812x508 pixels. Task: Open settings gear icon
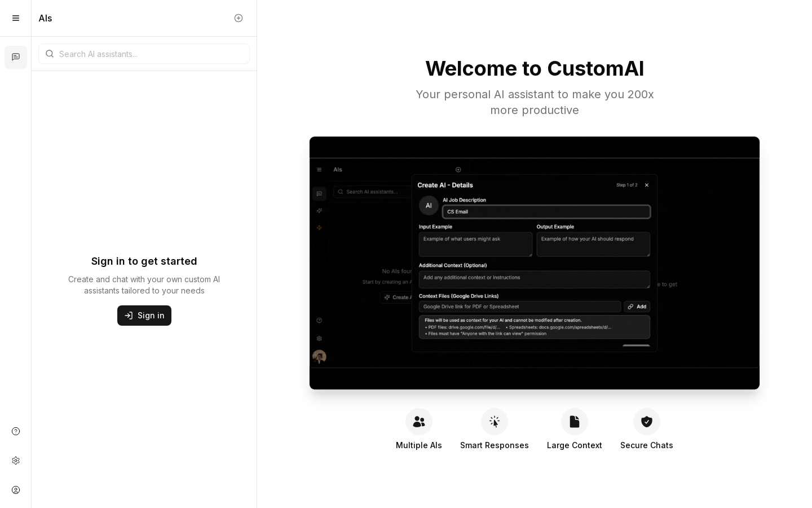16,461
